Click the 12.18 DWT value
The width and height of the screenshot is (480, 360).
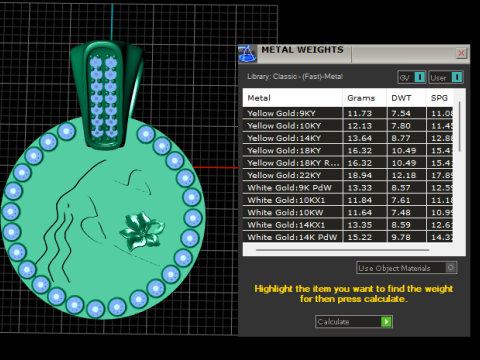coord(404,175)
